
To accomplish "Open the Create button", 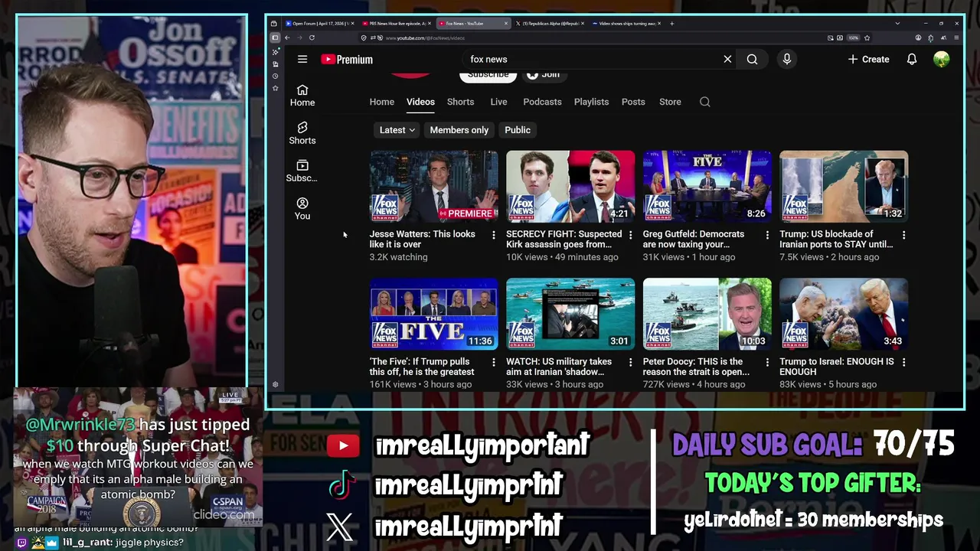I will pos(868,59).
